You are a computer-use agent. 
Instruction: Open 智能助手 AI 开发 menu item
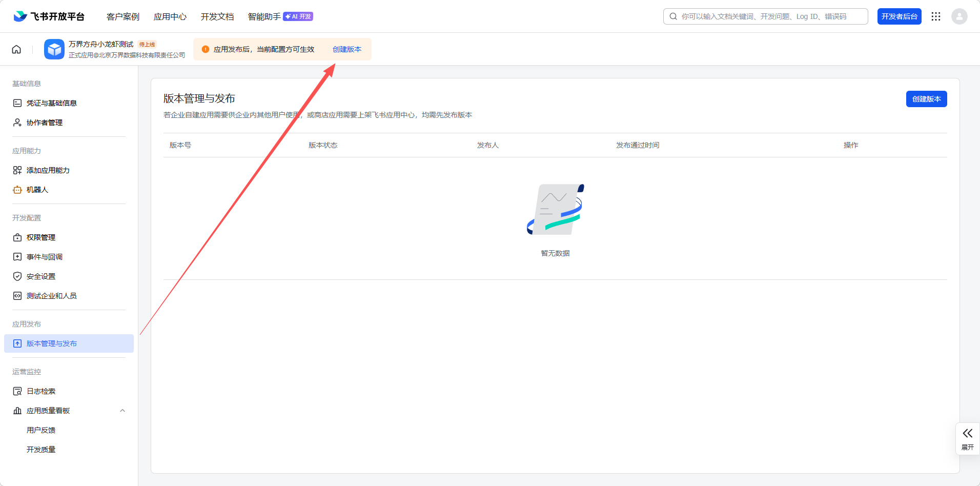coord(280,17)
